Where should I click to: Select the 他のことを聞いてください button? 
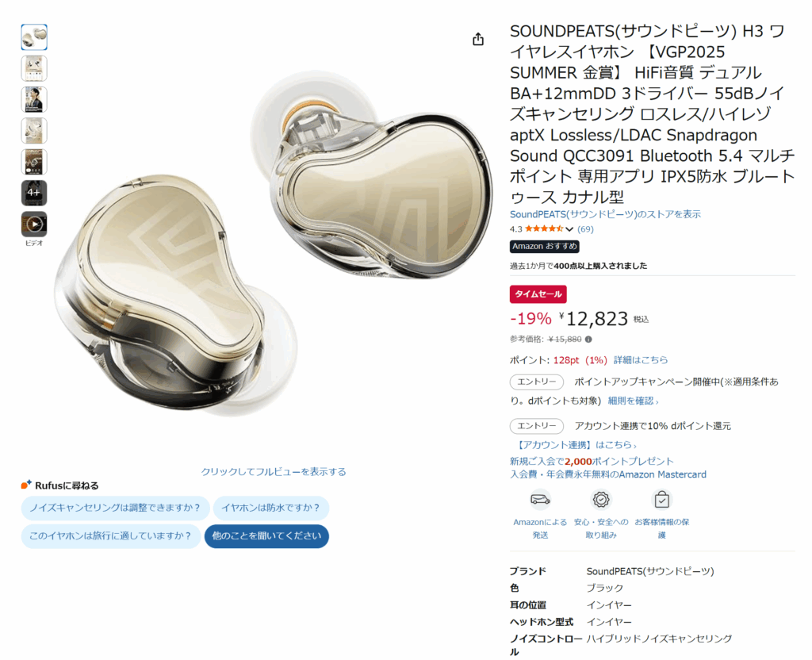(x=266, y=536)
